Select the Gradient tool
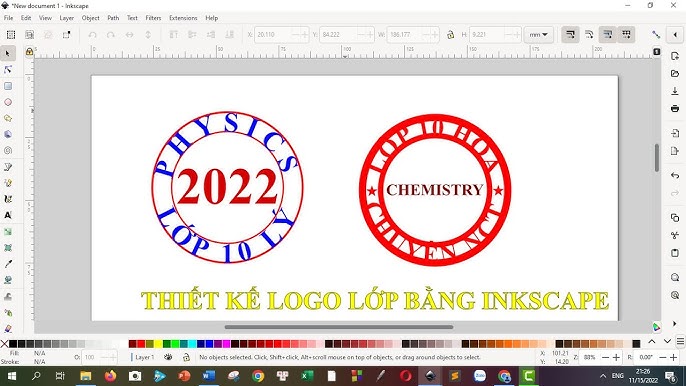Image resolution: width=686 pixels, height=386 pixels. [x=8, y=232]
